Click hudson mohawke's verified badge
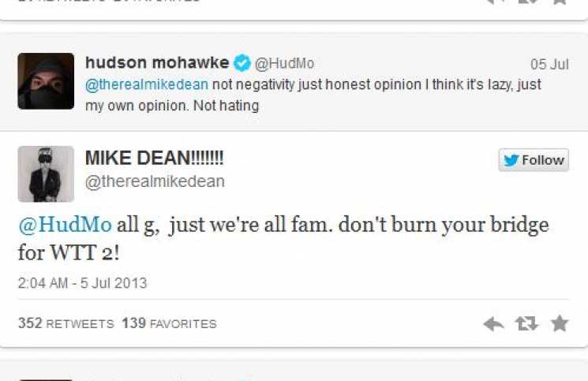 coord(242,62)
